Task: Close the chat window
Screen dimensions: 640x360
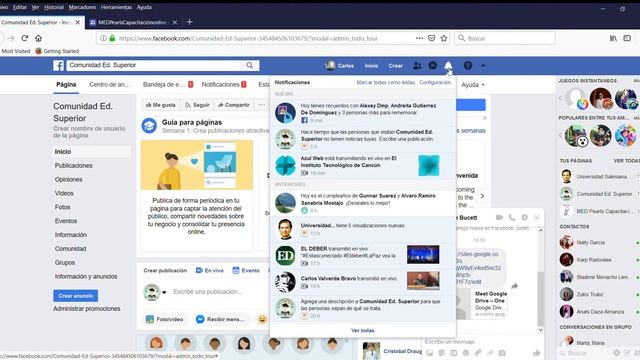Action: coord(537,218)
